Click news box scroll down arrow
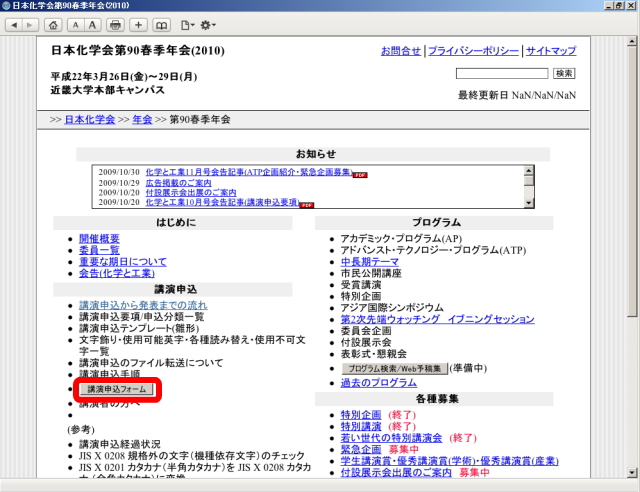 (x=529, y=203)
